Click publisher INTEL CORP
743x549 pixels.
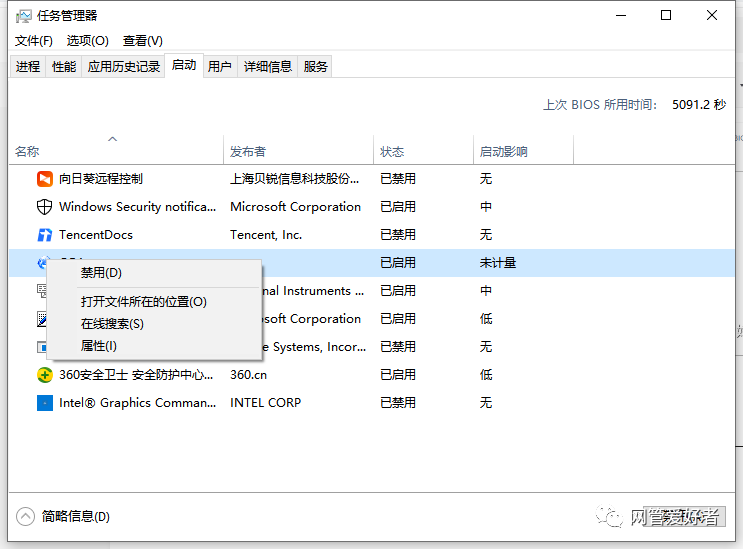pyautogui.click(x=265, y=403)
